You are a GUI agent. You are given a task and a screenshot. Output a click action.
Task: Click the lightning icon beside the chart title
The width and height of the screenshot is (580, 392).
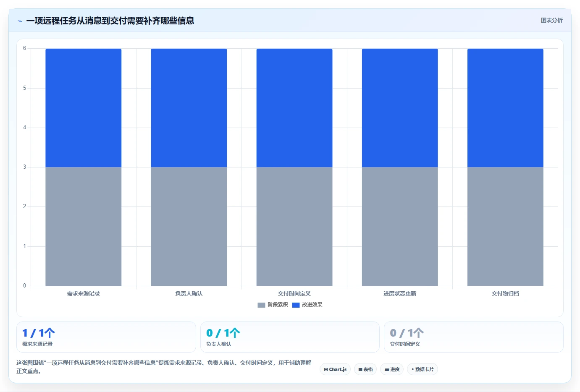(x=20, y=21)
